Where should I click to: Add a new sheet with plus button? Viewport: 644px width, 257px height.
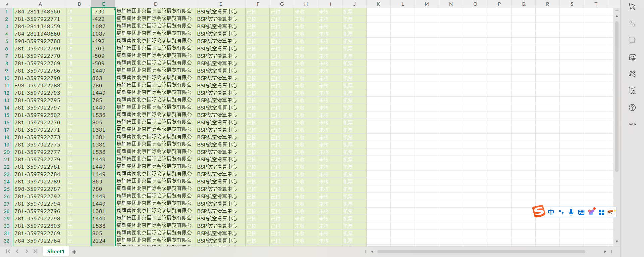point(74,252)
